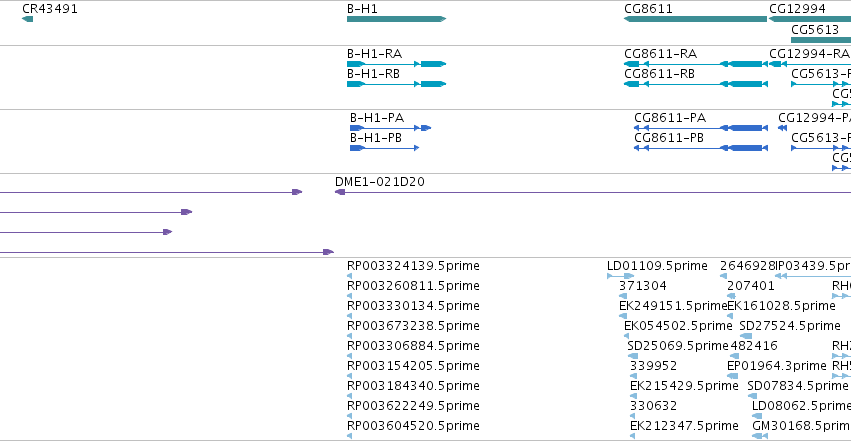
Task: Select EST label LD01109.5prime
Action: (657, 266)
